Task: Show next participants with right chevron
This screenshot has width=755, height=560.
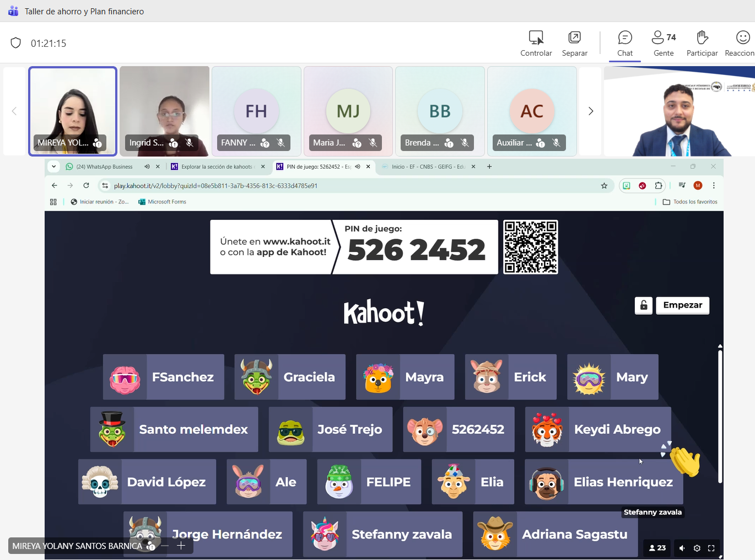Action: 590,111
